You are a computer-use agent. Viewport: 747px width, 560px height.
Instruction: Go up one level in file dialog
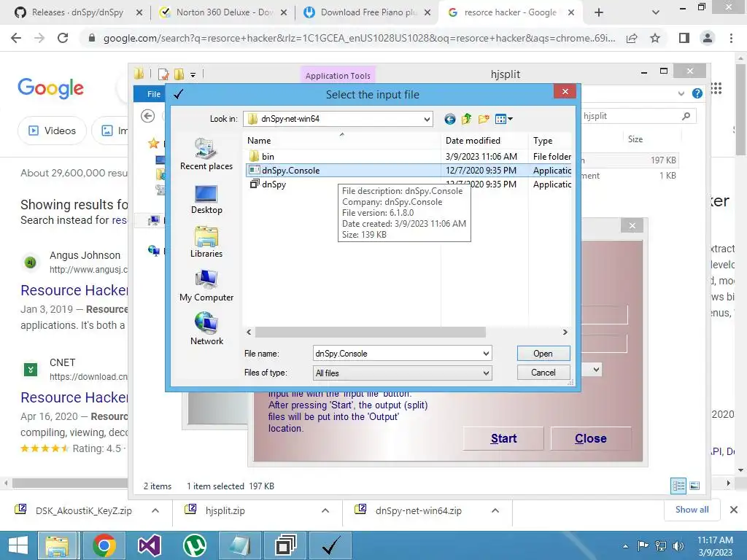(466, 119)
